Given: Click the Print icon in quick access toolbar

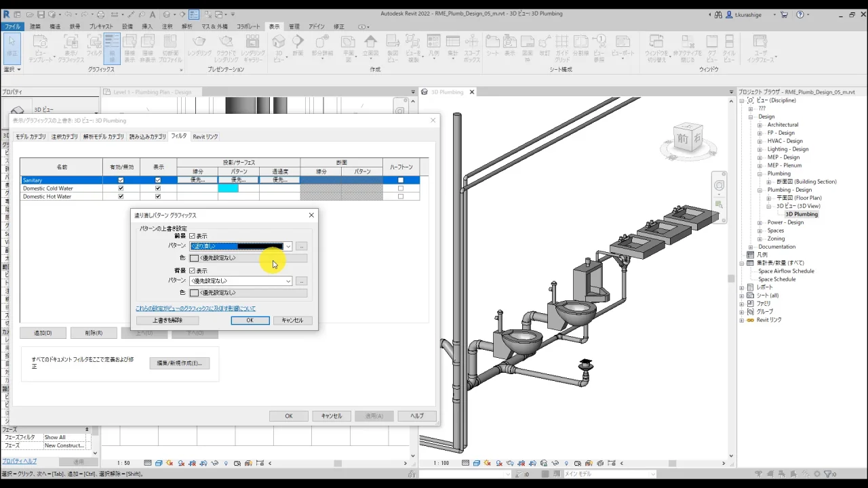Looking at the screenshot, I should 100,14.
